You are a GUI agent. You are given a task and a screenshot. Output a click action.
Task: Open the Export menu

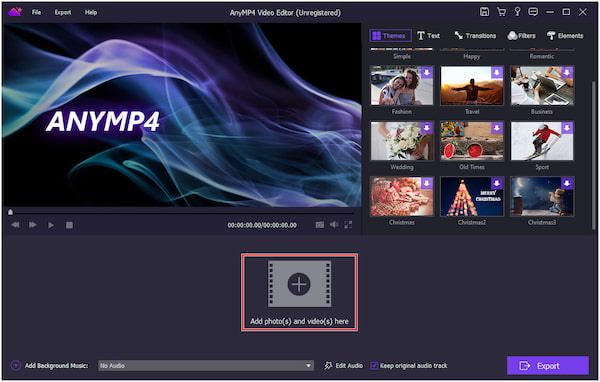pos(63,12)
